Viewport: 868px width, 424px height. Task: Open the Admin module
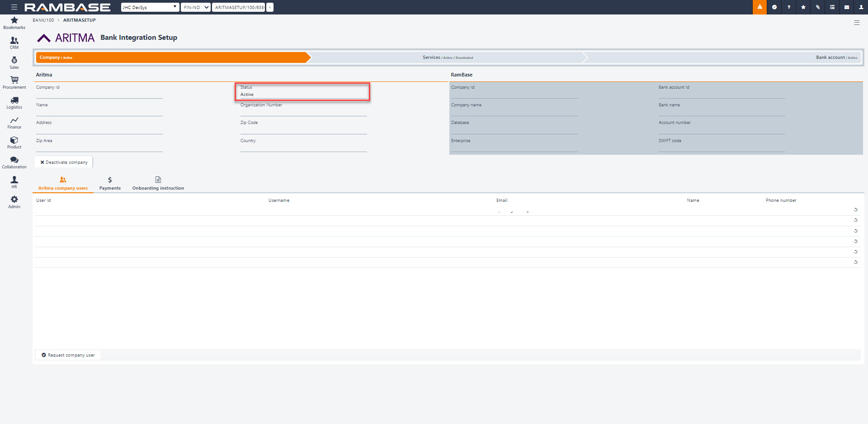tap(14, 202)
